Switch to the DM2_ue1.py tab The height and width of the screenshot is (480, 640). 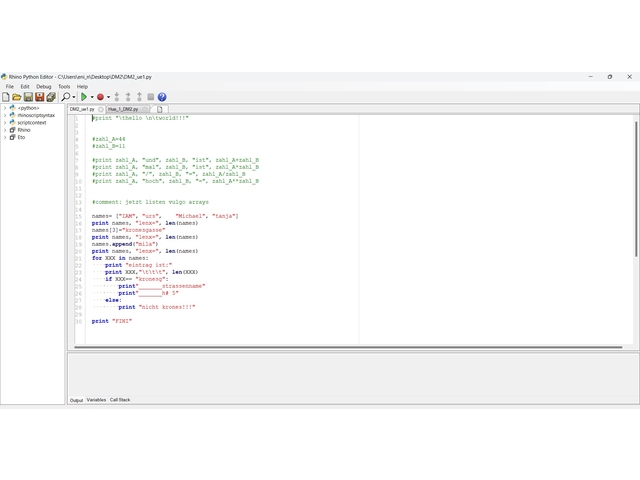pos(82,109)
